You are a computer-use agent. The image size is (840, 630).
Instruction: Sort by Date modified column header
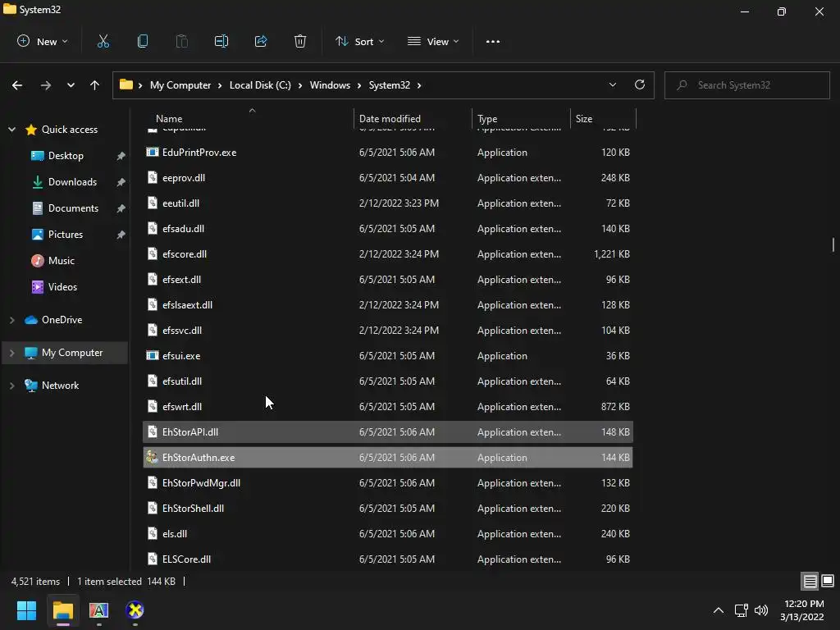[413, 118]
